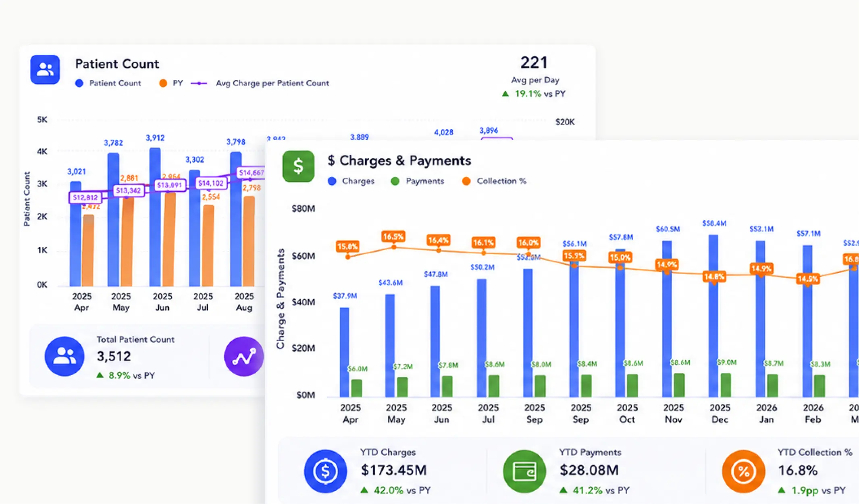
Task: Click green up arrow beside 19.1% vs PY
Action: 505,94
